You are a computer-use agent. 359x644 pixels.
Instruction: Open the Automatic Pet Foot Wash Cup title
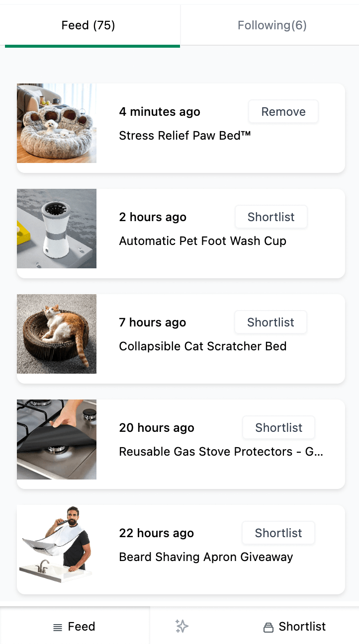click(203, 241)
